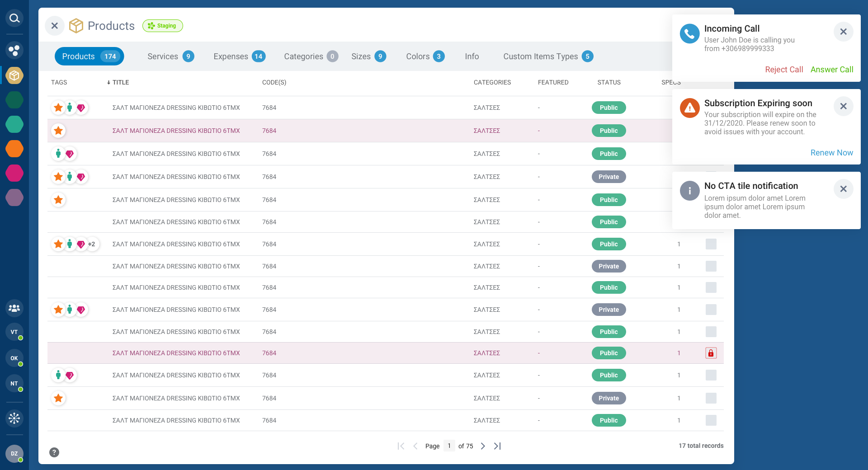Screen dimensions: 868x470
Task: Click the network hub icon in sidebar
Action: pos(14,418)
